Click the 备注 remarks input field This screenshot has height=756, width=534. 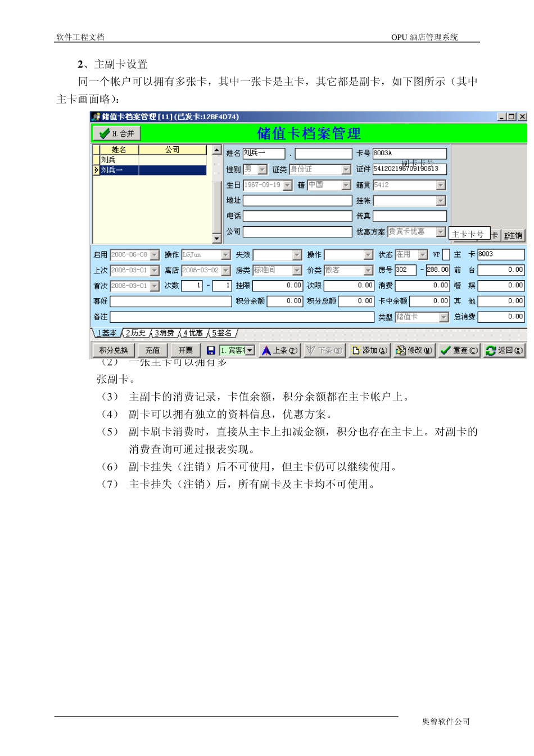click(242, 317)
